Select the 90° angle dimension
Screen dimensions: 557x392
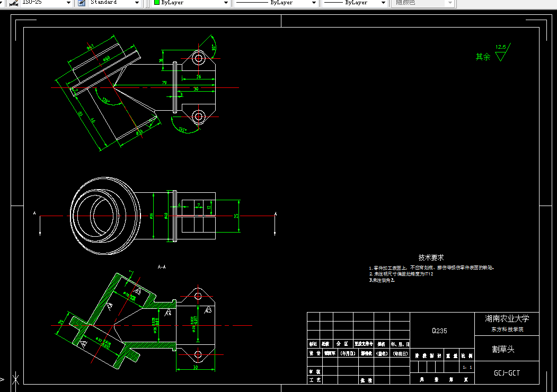(214, 47)
